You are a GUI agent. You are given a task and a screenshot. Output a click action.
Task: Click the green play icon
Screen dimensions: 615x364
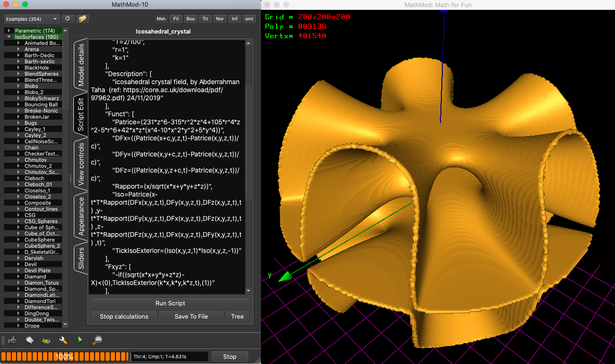[80, 340]
